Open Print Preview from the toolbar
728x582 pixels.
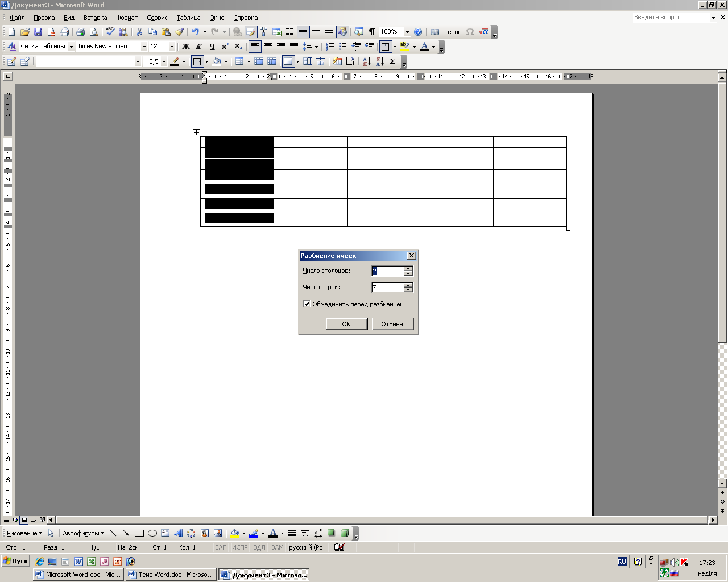[94, 32]
